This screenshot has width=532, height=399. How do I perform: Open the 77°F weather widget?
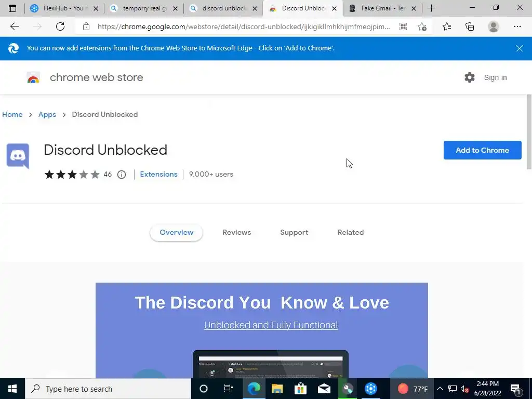click(x=413, y=389)
